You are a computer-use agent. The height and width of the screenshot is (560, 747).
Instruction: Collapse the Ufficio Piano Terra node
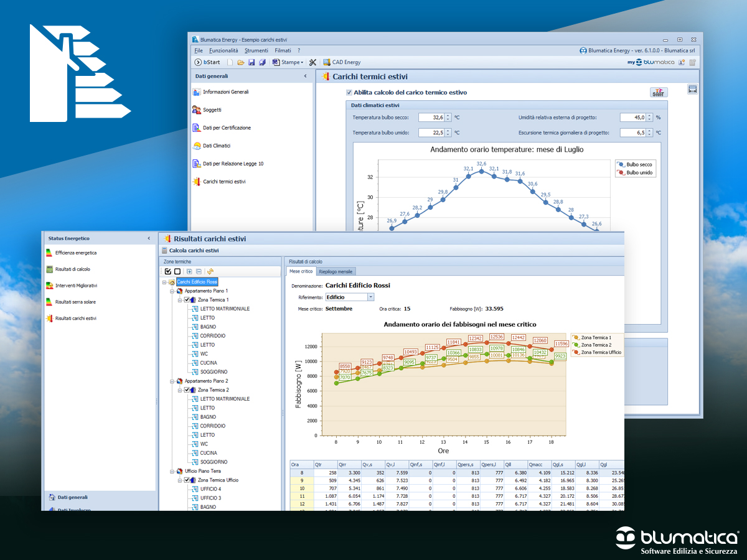172,471
